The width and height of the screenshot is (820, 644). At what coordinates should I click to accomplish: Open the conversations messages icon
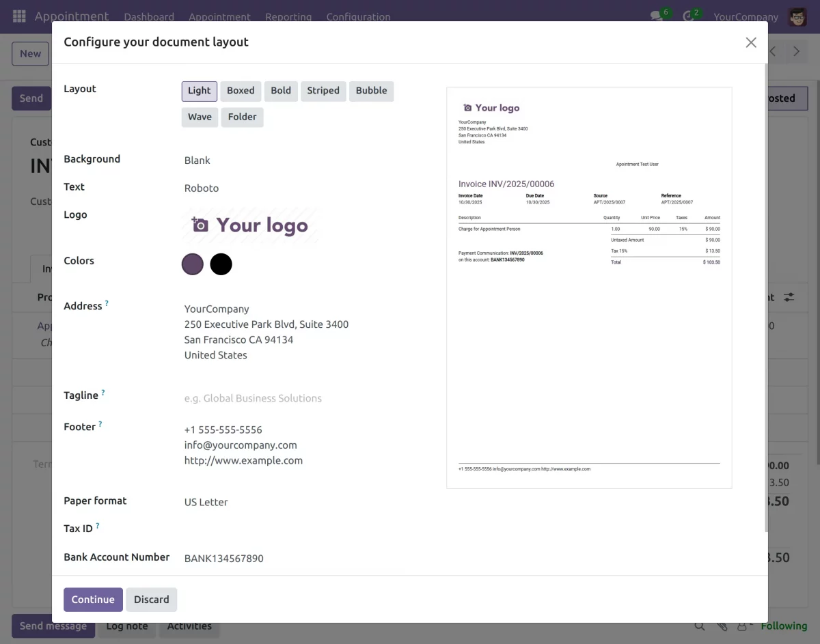coord(655,15)
